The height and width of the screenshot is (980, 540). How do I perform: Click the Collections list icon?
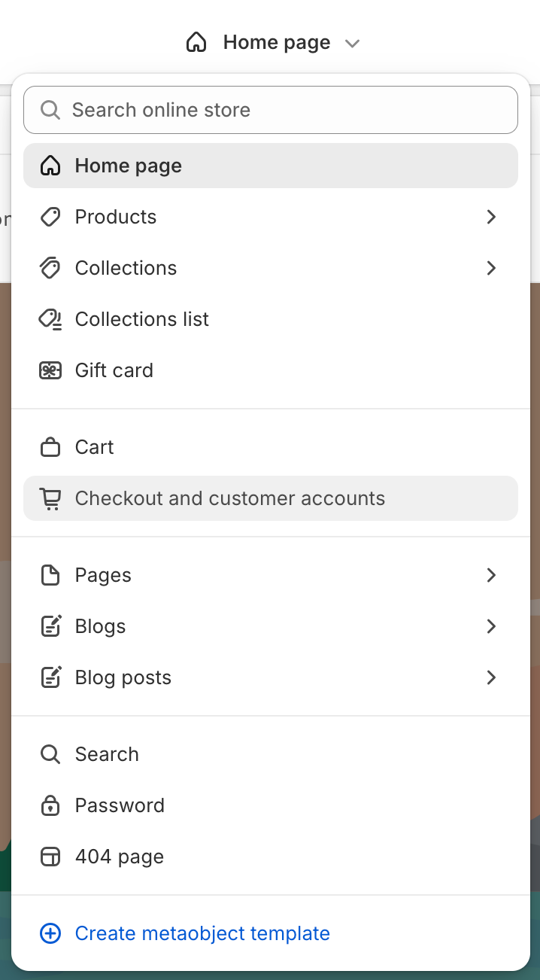[50, 319]
